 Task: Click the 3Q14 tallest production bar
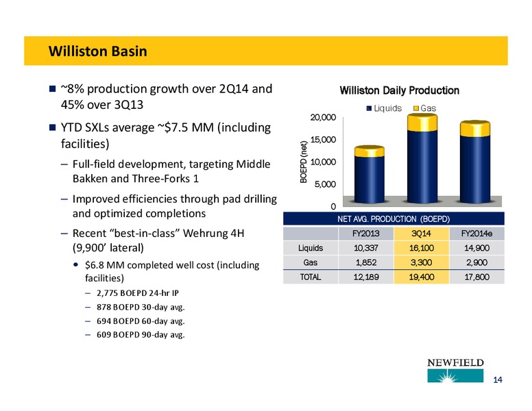422,158
